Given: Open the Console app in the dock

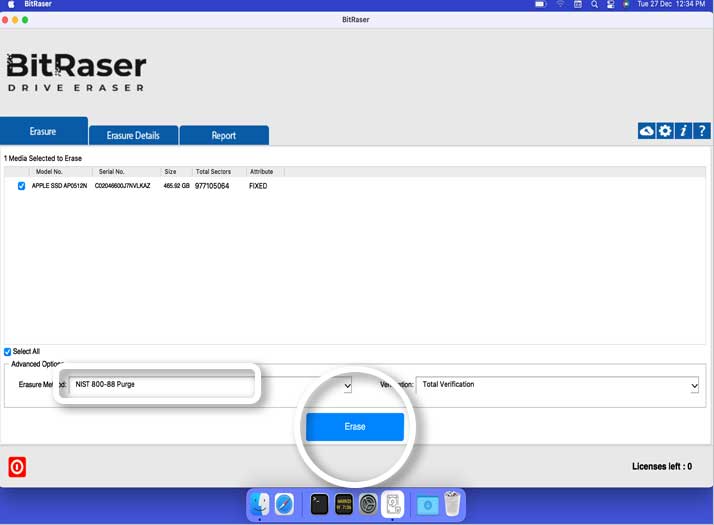Looking at the screenshot, I should pos(344,505).
